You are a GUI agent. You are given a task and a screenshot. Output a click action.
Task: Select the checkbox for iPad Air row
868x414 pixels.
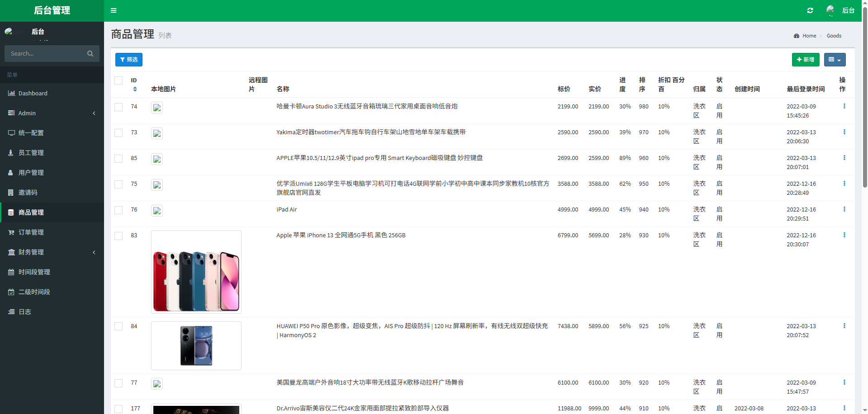coord(119,210)
